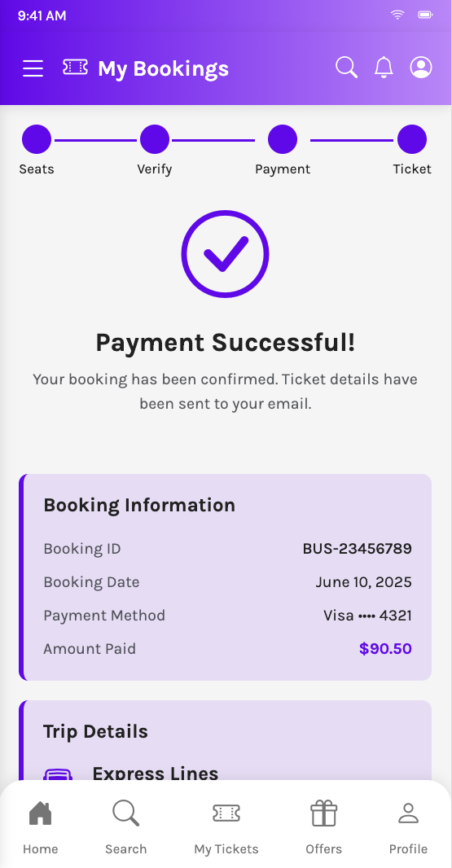
Task: Select the Payment step circle
Action: pos(283,139)
